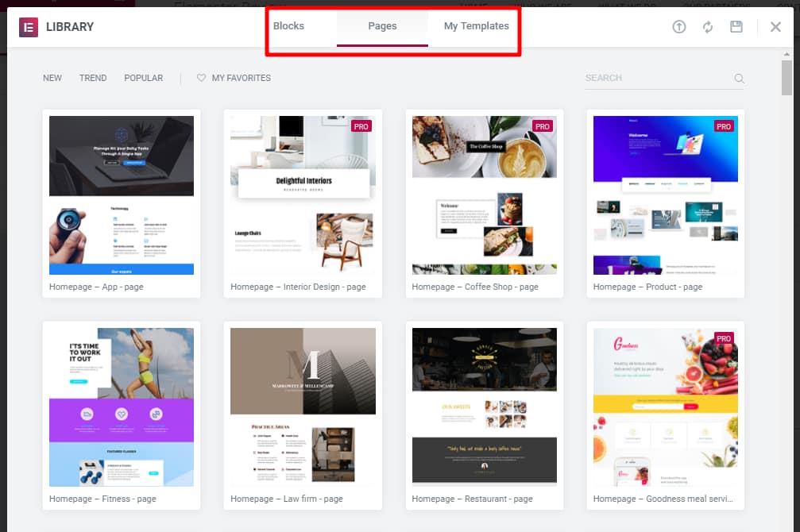Show My Favorites templates
Image resolution: width=800 pixels, height=532 pixels.
click(241, 78)
